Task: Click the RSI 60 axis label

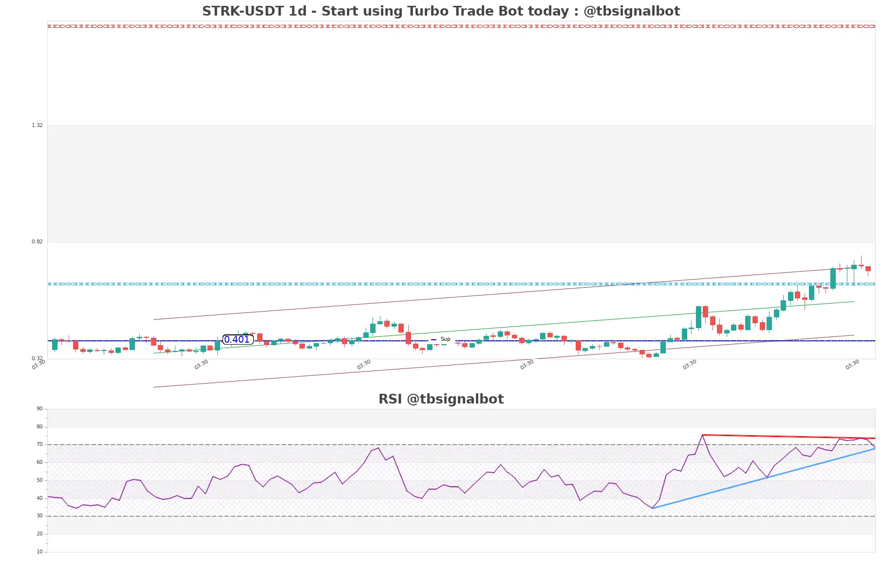Action: point(39,462)
